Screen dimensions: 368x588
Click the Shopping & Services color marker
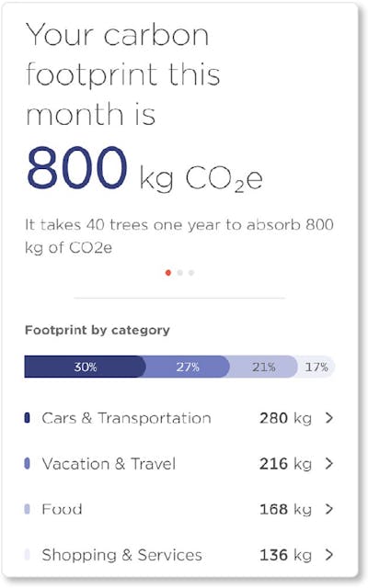click(27, 555)
